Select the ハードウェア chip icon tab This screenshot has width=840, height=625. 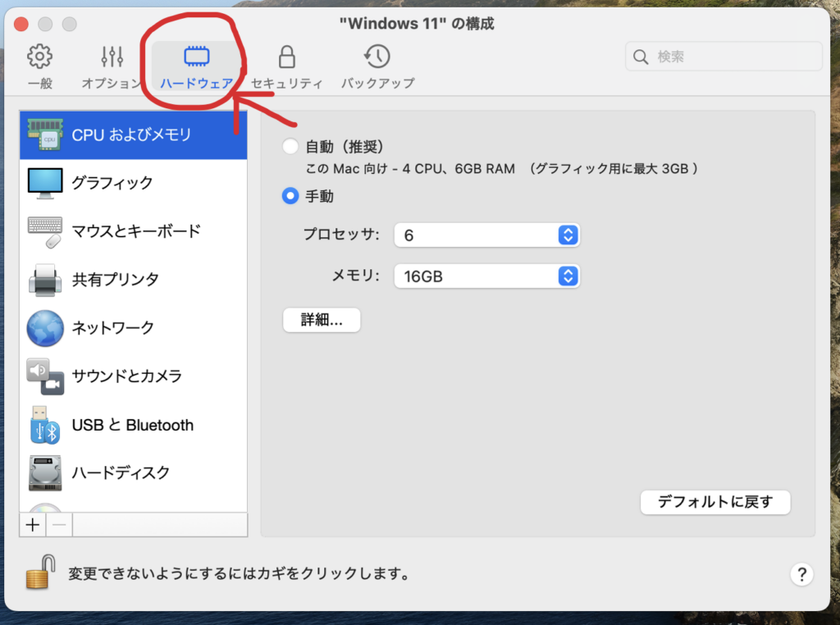click(197, 66)
